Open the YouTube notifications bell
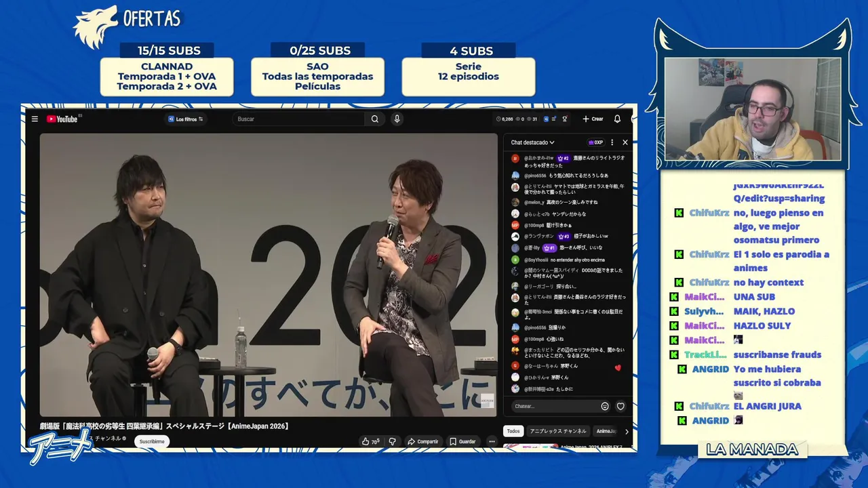The width and height of the screenshot is (868, 488). [x=617, y=119]
